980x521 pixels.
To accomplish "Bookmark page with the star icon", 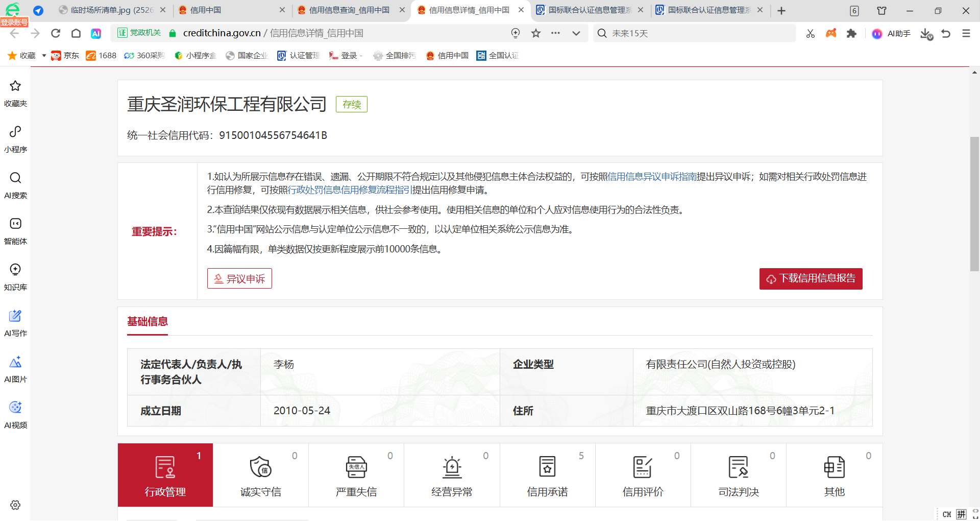I will (535, 33).
